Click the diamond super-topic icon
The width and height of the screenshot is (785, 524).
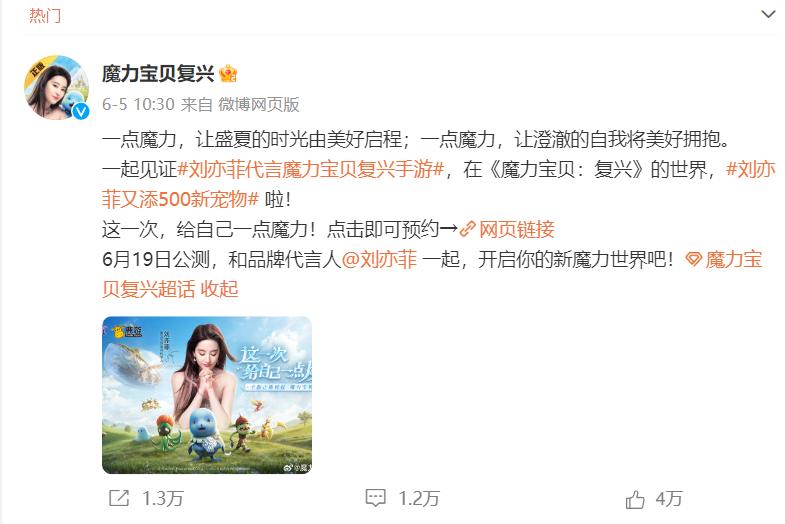pos(694,259)
